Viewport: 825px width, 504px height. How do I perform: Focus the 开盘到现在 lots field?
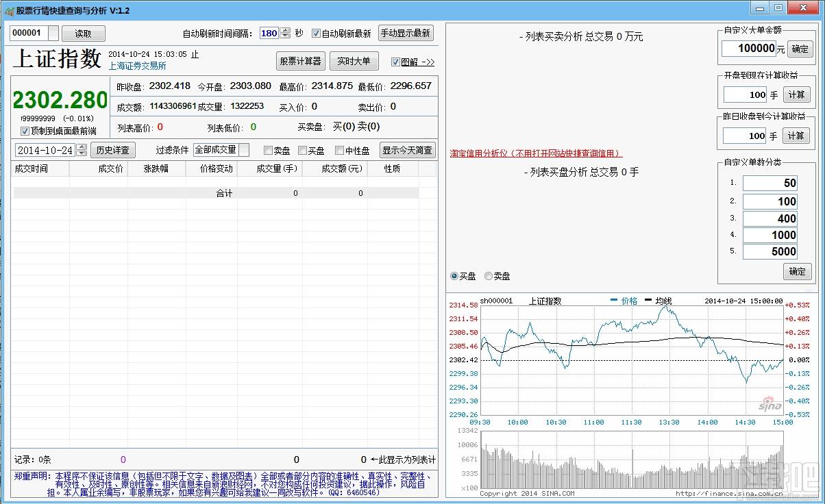[746, 95]
